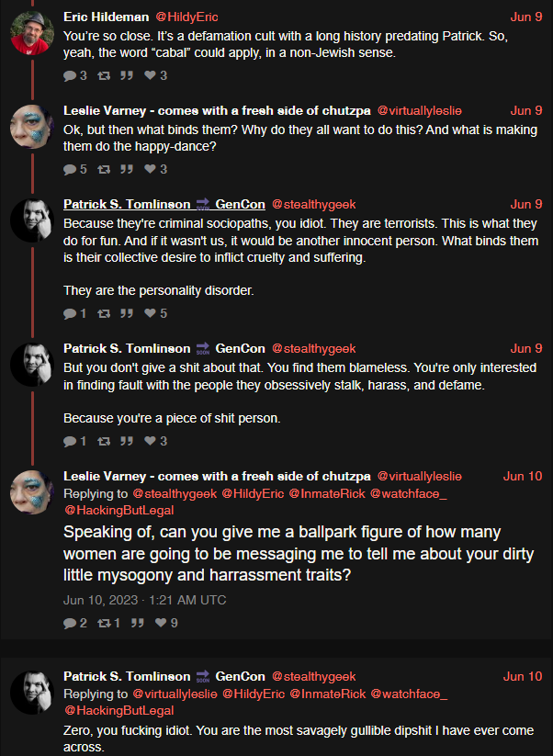Like the 'happy-dance' tweet by Leslie Varney
This screenshot has height=756, width=553.
tap(151, 169)
